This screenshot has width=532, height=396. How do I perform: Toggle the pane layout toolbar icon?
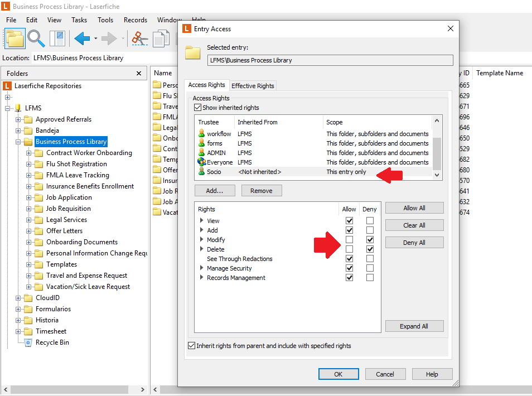coord(57,38)
